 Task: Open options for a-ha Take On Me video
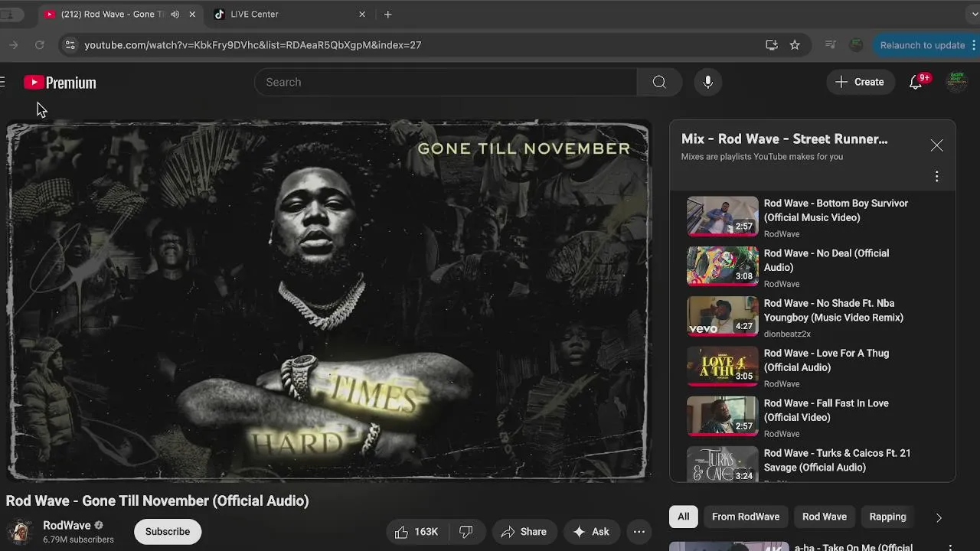pos(950,547)
